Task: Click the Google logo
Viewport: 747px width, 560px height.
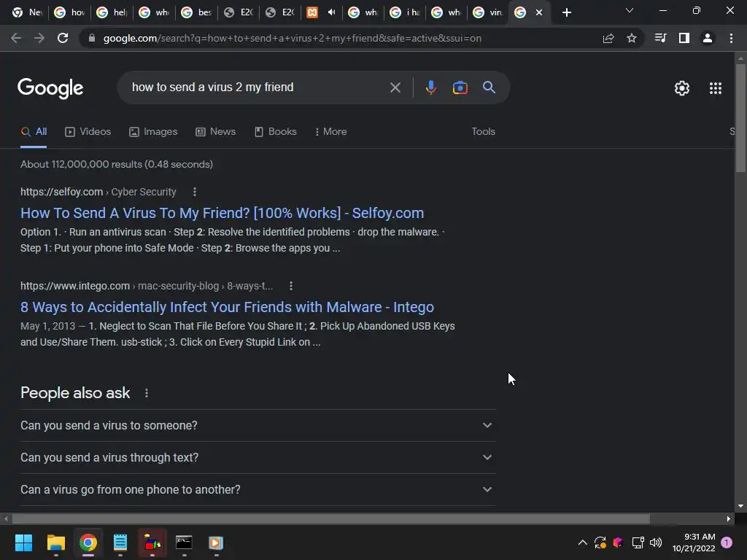Action: pos(50,88)
